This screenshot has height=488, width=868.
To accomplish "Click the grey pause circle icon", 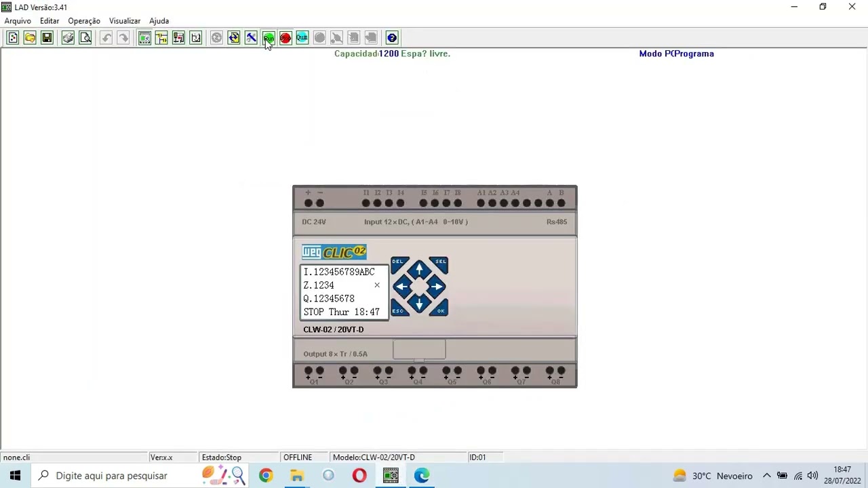I will (x=319, y=38).
